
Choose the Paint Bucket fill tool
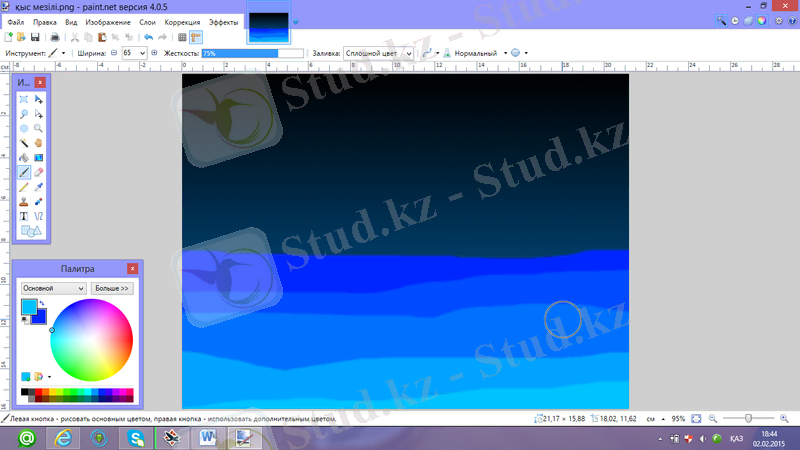(x=24, y=157)
